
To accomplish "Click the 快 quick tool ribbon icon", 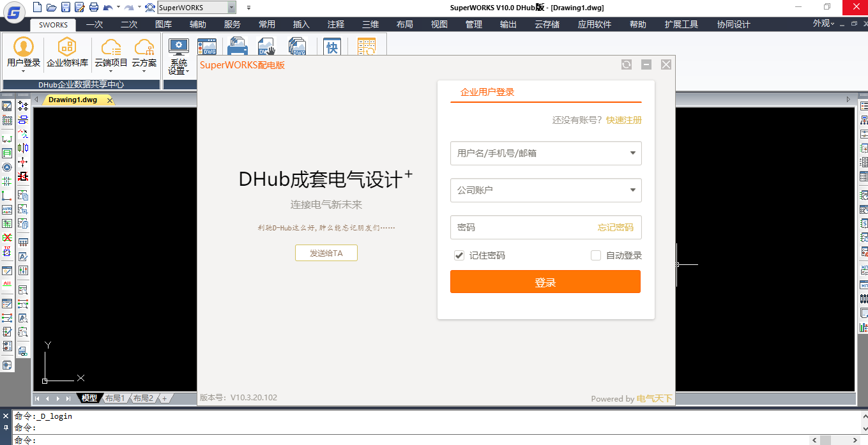I will pos(332,47).
